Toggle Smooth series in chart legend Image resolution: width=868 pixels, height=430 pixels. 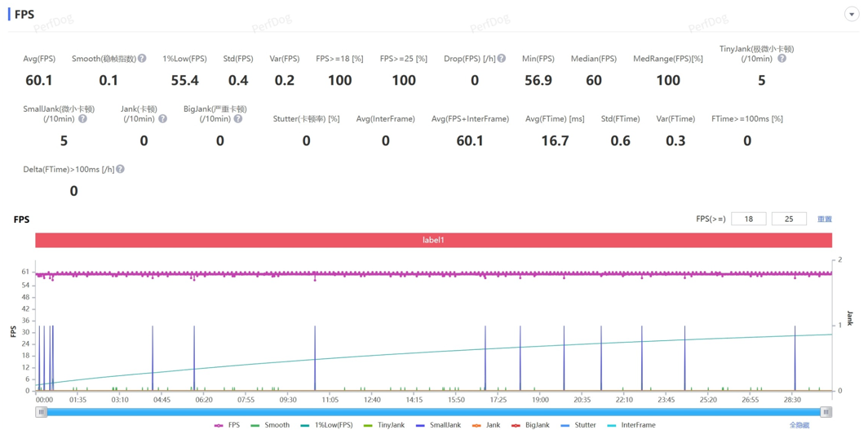pos(269,425)
